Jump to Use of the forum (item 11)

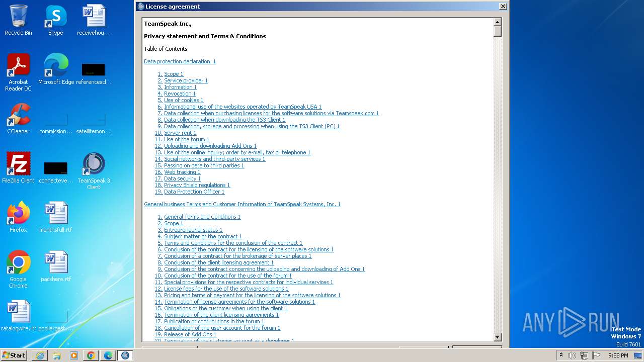[x=187, y=139]
